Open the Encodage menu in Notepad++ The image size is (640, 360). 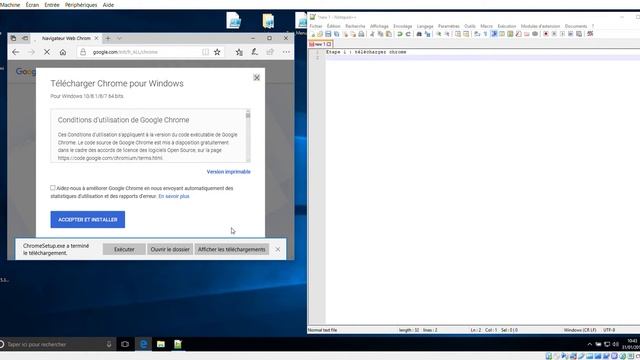(x=402, y=26)
